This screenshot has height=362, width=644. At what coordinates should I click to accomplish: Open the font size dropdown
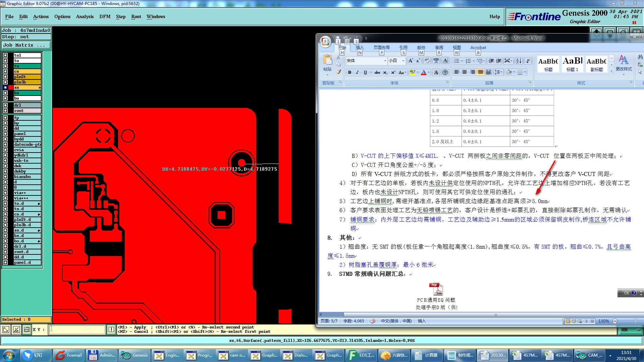click(x=403, y=61)
